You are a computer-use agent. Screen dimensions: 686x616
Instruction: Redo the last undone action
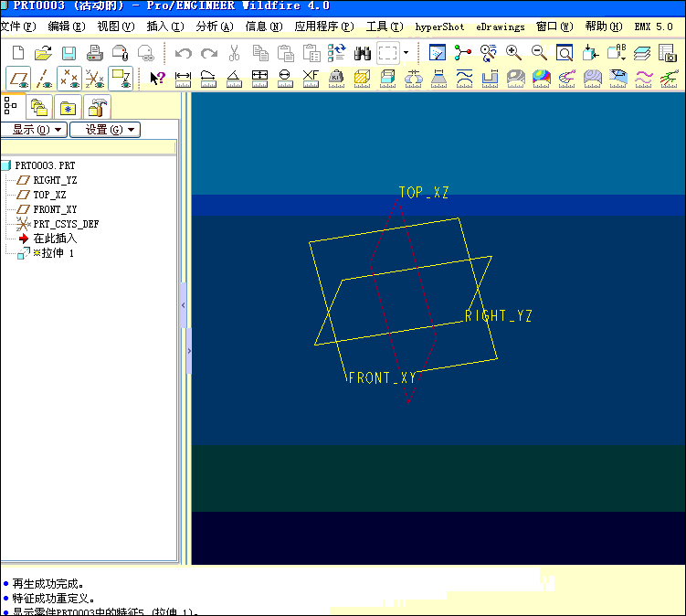[x=208, y=53]
